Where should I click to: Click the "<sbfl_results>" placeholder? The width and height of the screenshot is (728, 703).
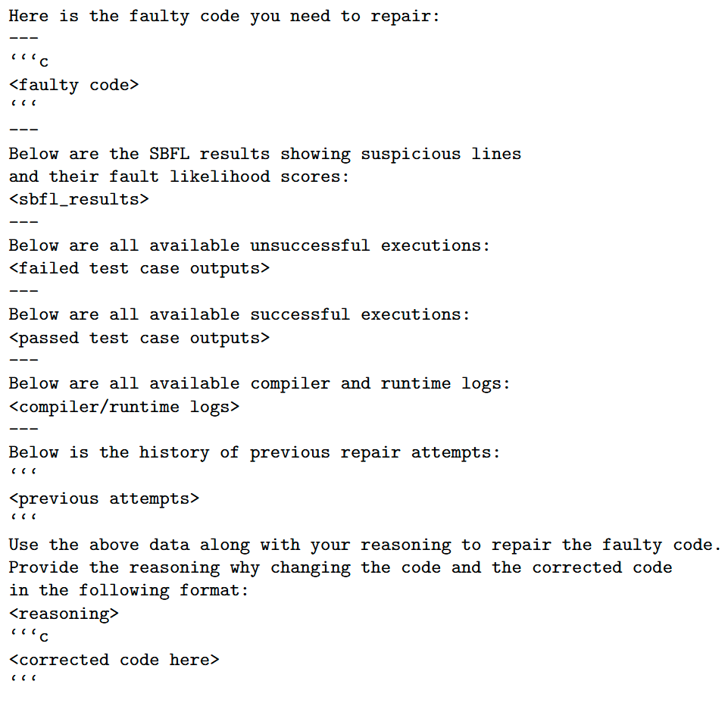point(79,200)
